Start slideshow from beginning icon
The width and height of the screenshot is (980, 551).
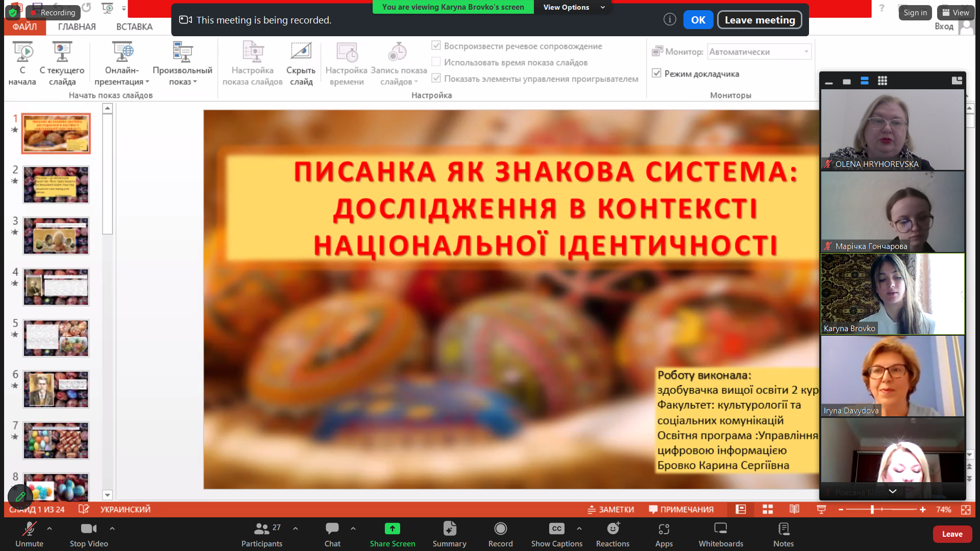[x=22, y=53]
